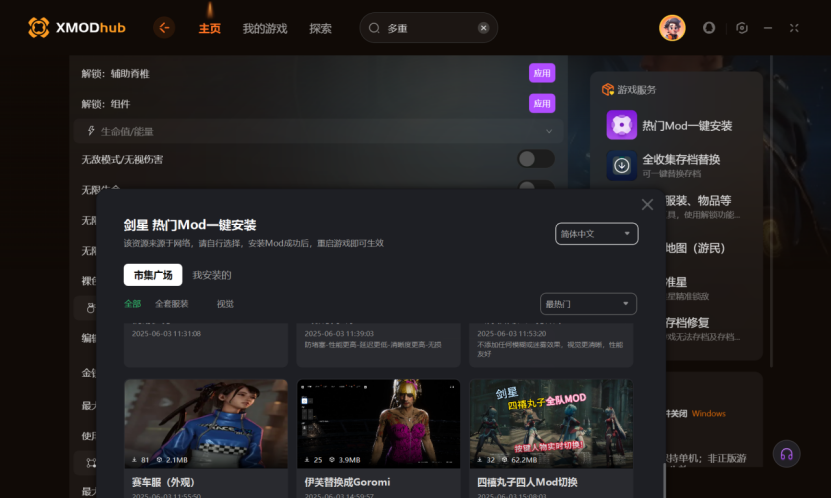Open the 探索 tab
831x498 pixels.
pyautogui.click(x=320, y=29)
